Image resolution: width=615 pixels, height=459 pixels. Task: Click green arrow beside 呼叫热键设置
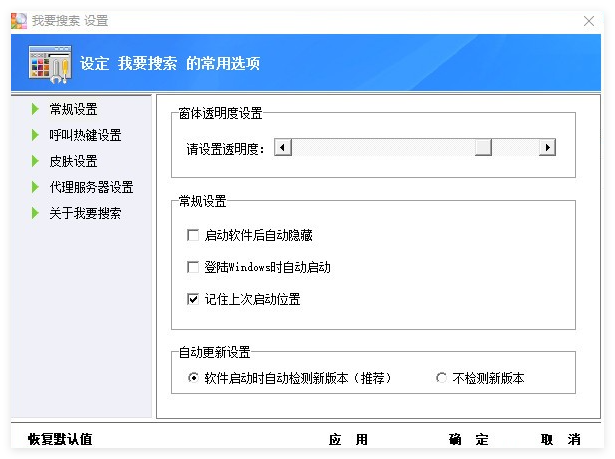click(x=35, y=135)
